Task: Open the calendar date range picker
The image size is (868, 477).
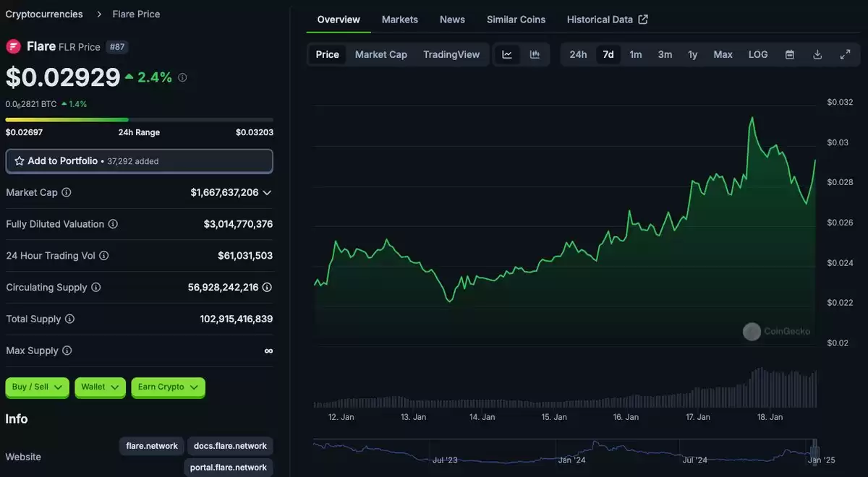Action: tap(790, 54)
